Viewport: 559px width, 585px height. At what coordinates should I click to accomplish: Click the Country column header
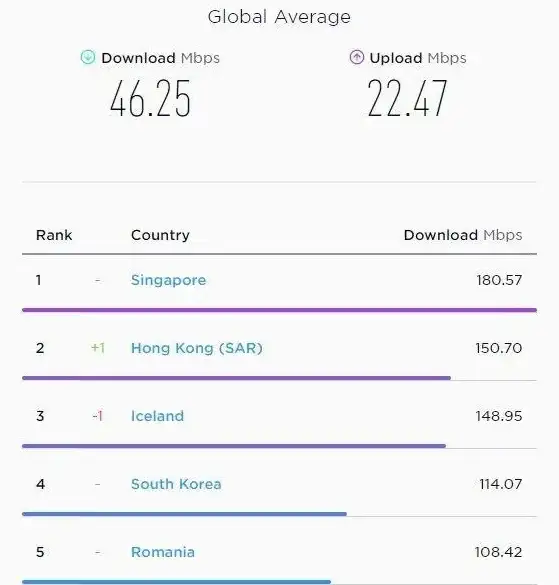(x=160, y=235)
